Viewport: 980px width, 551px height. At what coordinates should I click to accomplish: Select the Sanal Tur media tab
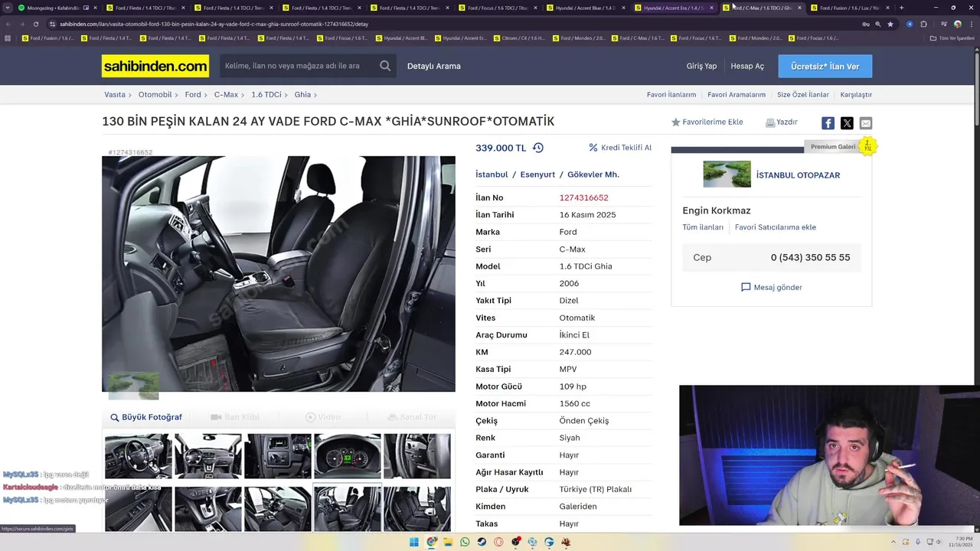pos(411,417)
